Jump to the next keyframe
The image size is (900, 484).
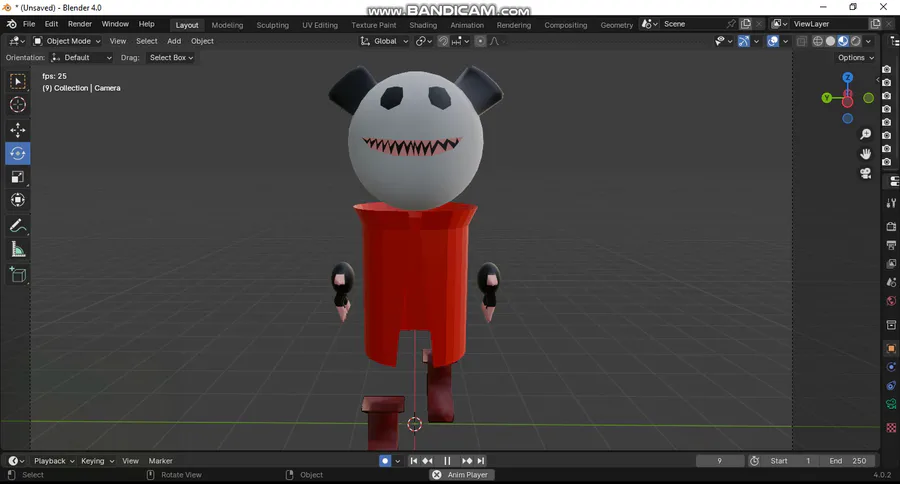(x=467, y=461)
